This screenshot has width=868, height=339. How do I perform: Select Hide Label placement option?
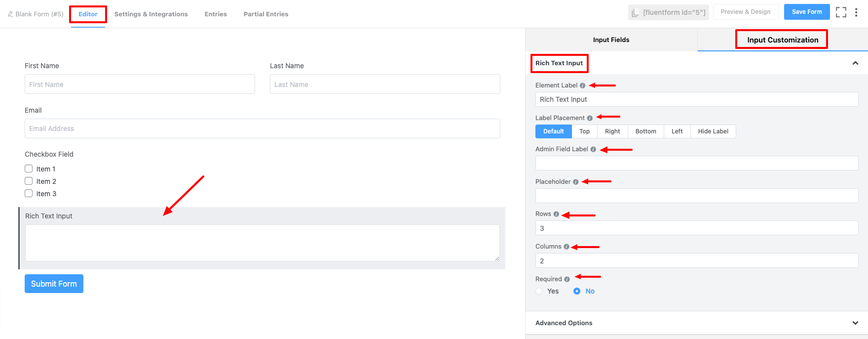[713, 131]
